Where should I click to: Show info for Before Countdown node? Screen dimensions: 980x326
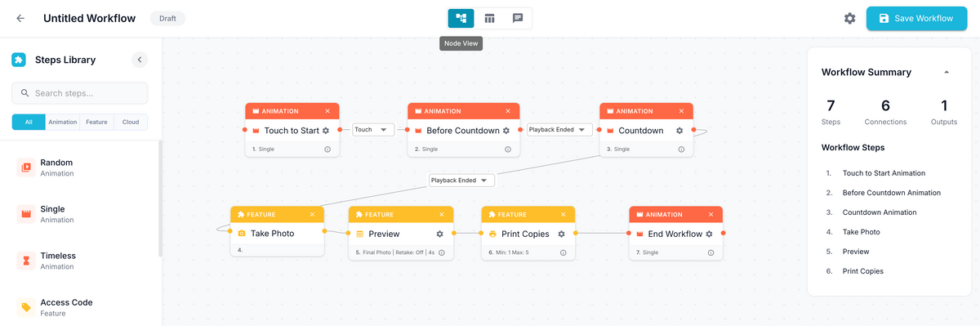pyautogui.click(x=508, y=150)
